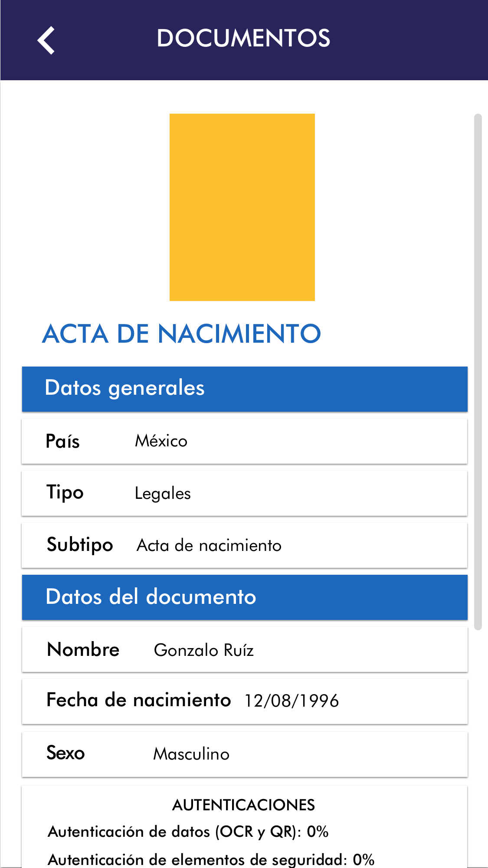Screen dimensions: 488x868
Task: Click the vertical scrollbar
Action: (x=478, y=371)
